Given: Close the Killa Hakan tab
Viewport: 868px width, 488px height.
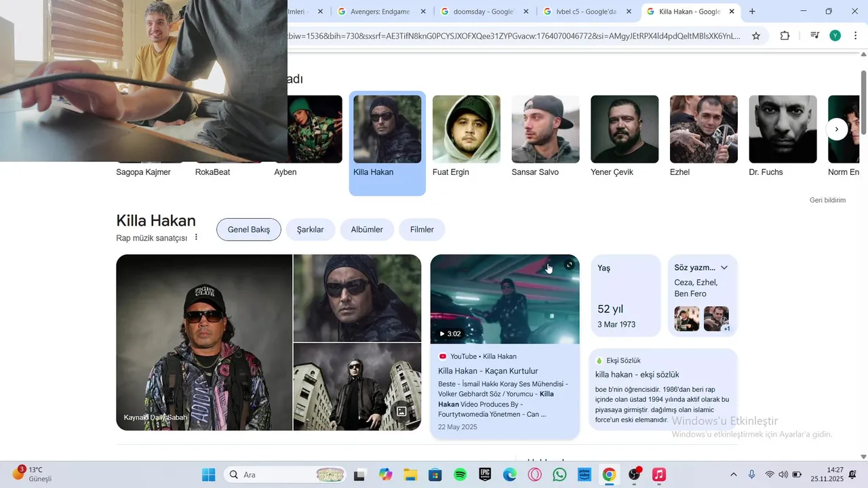Looking at the screenshot, I should click(732, 12).
